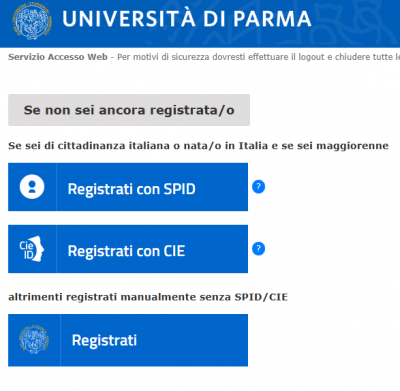Viewport: 400px width, 391px height.
Task: Click the "Registrati con SPID" label text
Action: (132, 189)
